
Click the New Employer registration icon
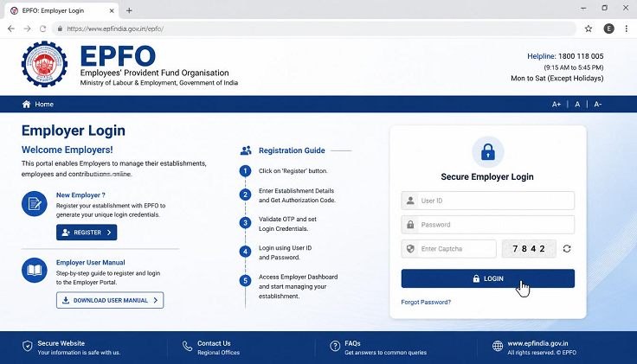35,204
